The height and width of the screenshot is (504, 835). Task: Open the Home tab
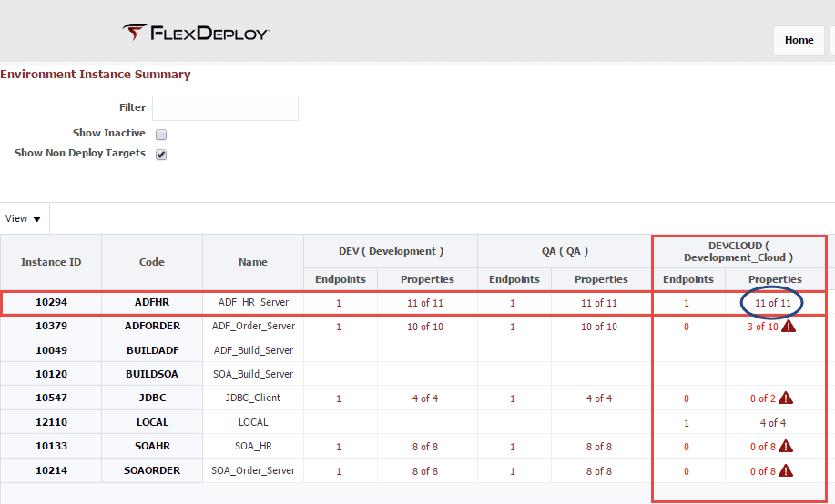(799, 40)
